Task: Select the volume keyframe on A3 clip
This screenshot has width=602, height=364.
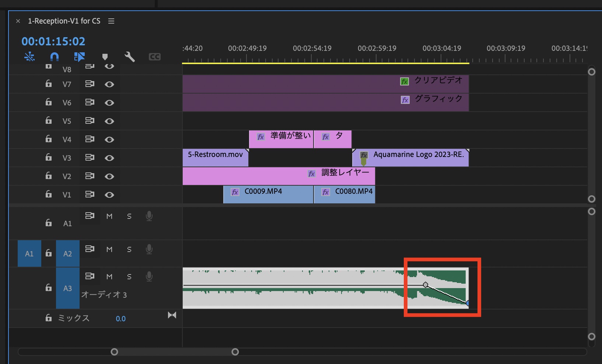Action: click(426, 285)
